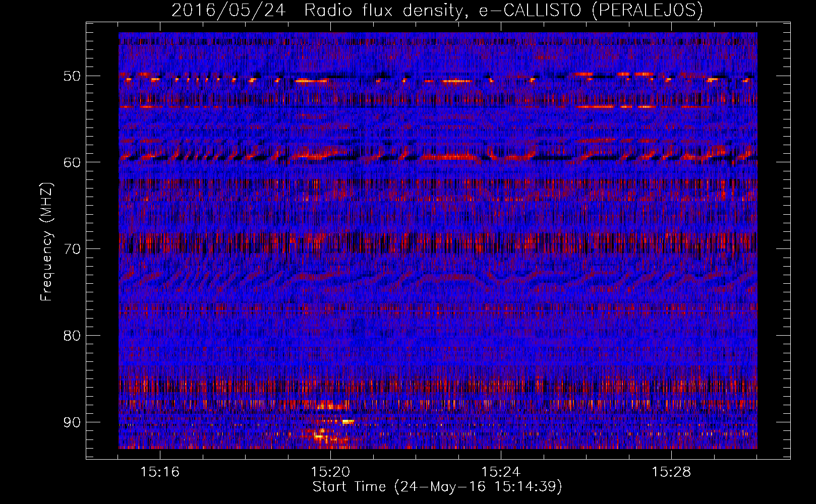This screenshot has height=504, width=816.
Task: Select the 'Frequency (MHZ)' y-axis label
Action: click(46, 242)
